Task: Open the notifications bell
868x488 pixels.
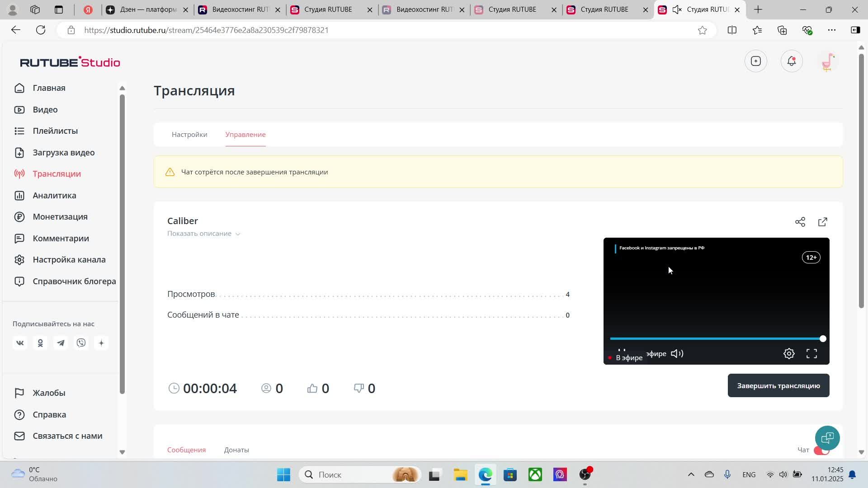Action: pyautogui.click(x=791, y=61)
